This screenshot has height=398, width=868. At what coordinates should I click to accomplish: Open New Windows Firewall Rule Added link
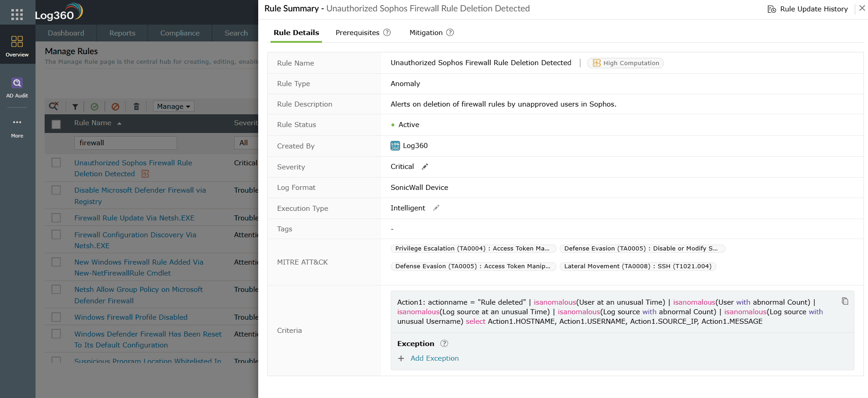tap(139, 267)
